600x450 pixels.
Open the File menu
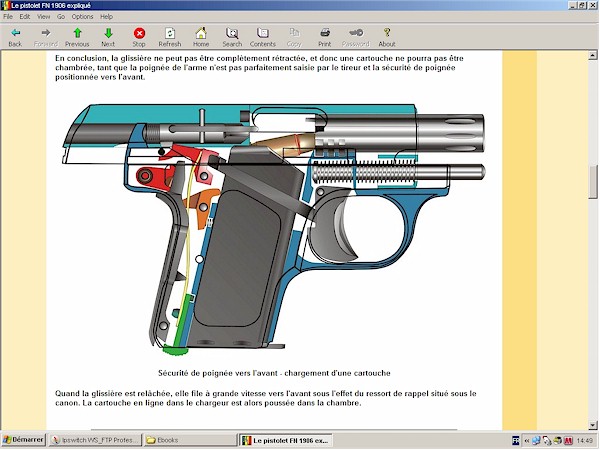[8, 16]
